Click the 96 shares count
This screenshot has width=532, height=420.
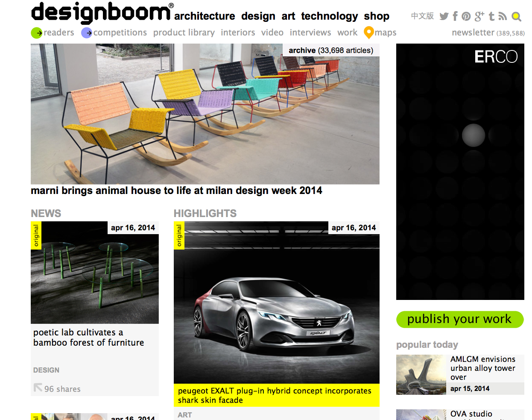click(62, 389)
